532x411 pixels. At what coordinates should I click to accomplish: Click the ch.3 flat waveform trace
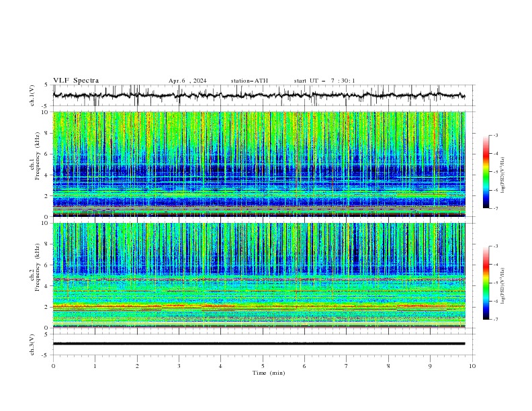click(x=259, y=344)
